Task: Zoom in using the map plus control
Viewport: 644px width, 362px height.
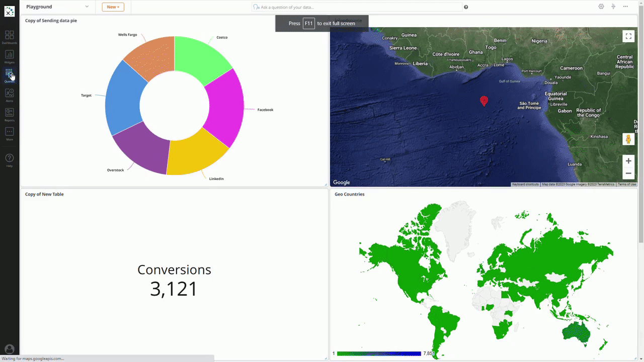Action: tap(628, 161)
